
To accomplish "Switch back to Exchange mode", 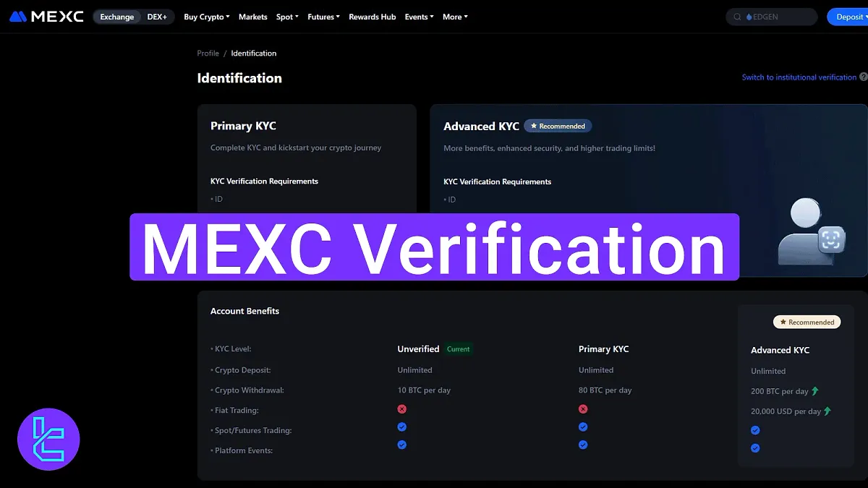I will (116, 16).
